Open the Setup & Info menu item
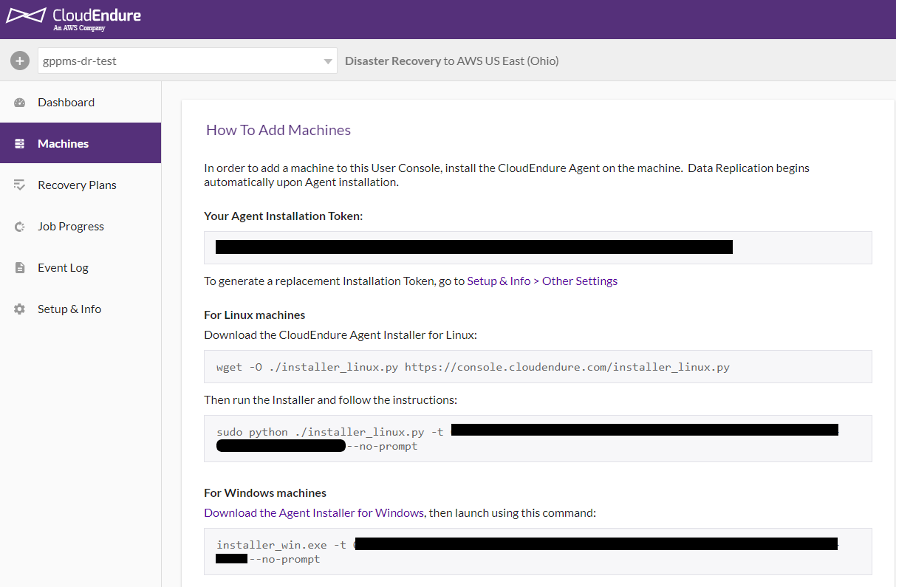This screenshot has width=897, height=587. click(80, 309)
